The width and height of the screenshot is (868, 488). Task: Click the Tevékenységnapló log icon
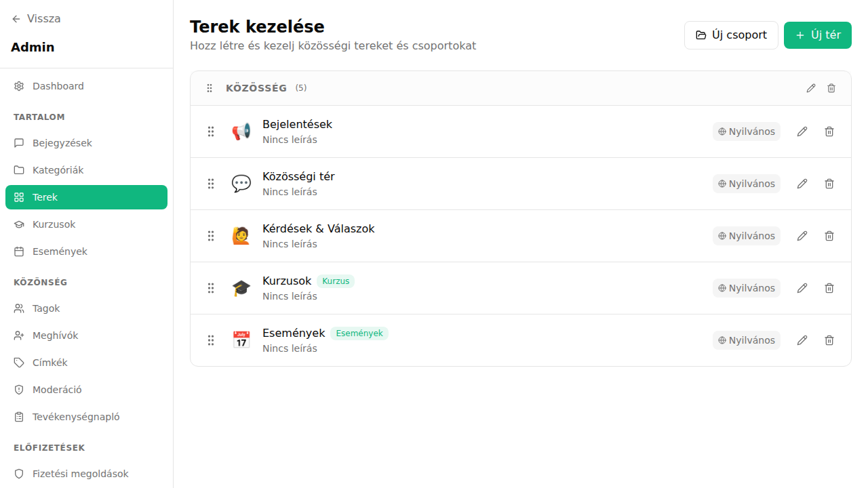click(x=19, y=416)
